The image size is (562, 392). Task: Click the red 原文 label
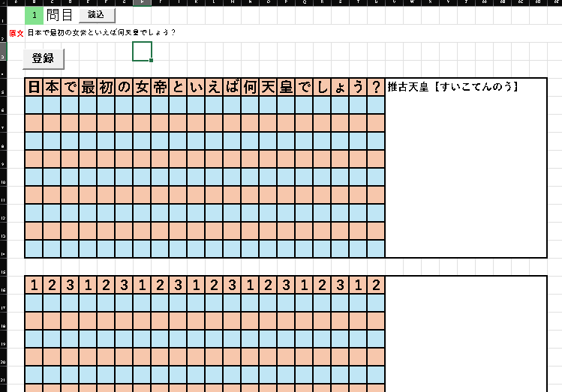[16, 33]
